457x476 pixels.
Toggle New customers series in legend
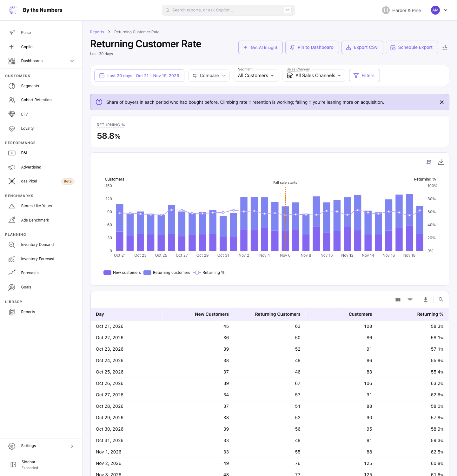coord(122,273)
